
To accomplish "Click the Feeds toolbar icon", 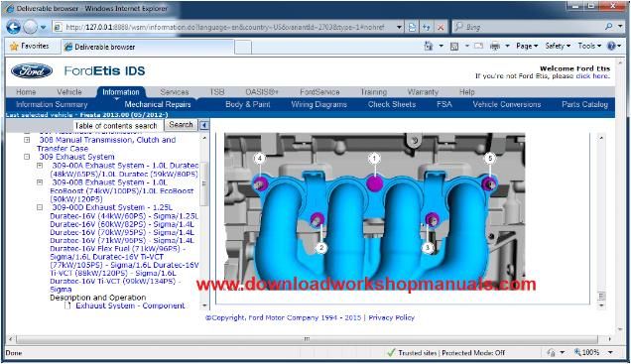I will coord(454,47).
